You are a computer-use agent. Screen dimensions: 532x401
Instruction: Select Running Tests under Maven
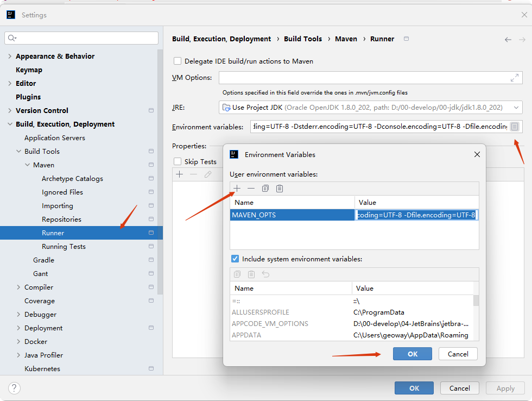[64, 246]
